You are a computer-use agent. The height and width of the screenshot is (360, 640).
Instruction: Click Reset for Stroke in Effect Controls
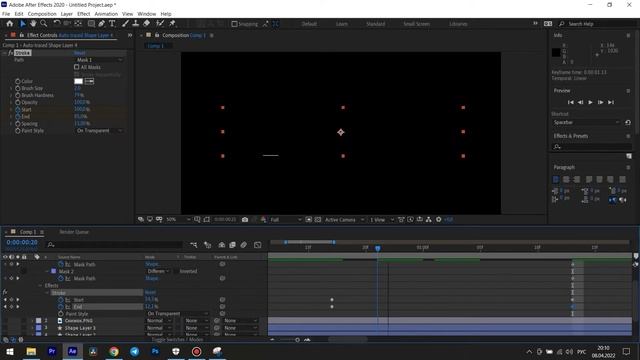(x=80, y=53)
